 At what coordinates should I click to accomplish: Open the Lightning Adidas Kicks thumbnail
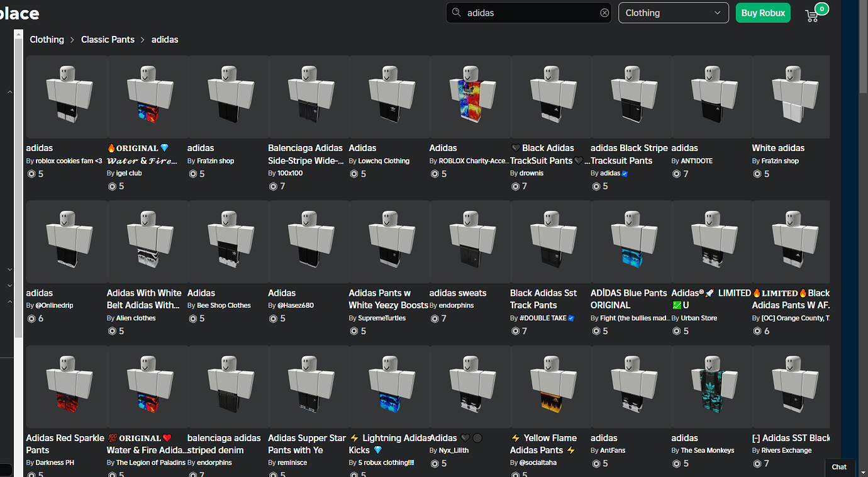click(390, 386)
